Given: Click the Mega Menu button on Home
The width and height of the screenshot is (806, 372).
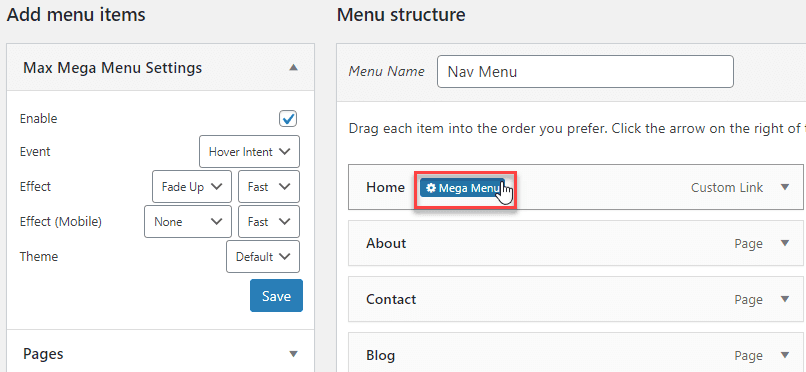Looking at the screenshot, I should click(462, 188).
